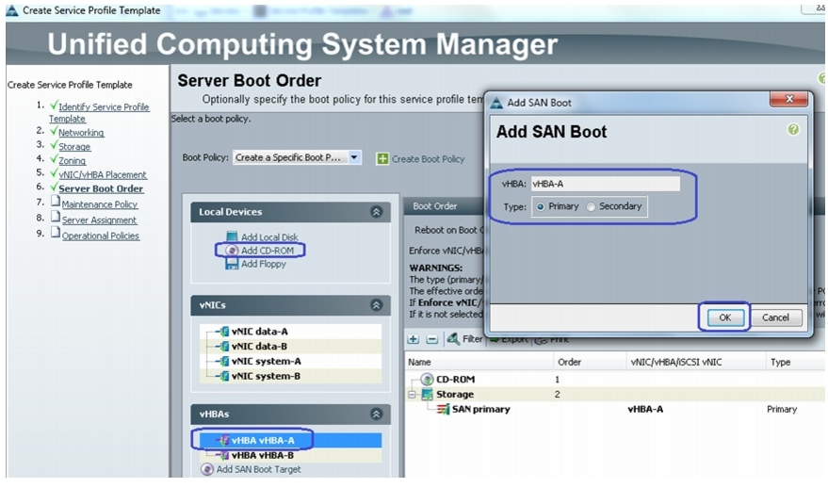This screenshot has width=828, height=504.
Task: Click the Storage icon in boot order
Action: (x=428, y=394)
